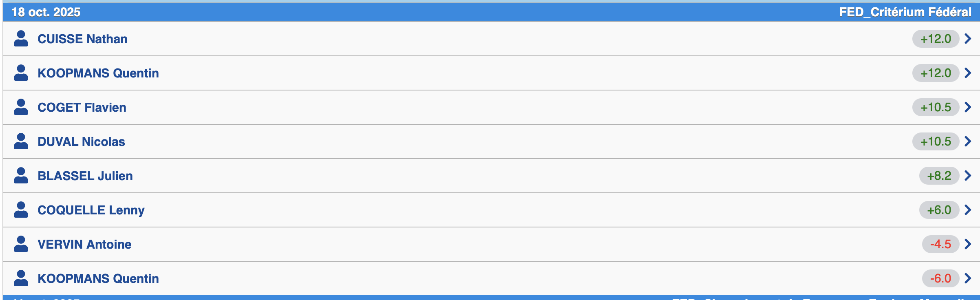Select the person icon for DUVAL Nicolas
The image size is (980, 300).
coord(21,141)
